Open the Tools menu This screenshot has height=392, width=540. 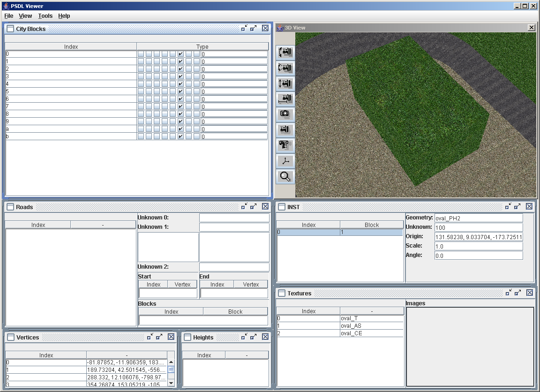(45, 16)
